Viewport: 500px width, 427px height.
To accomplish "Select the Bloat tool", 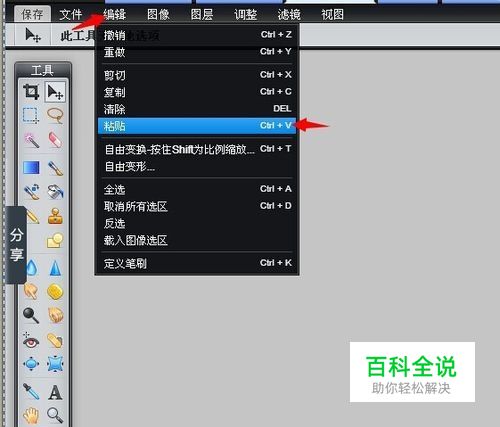I will 31,364.
